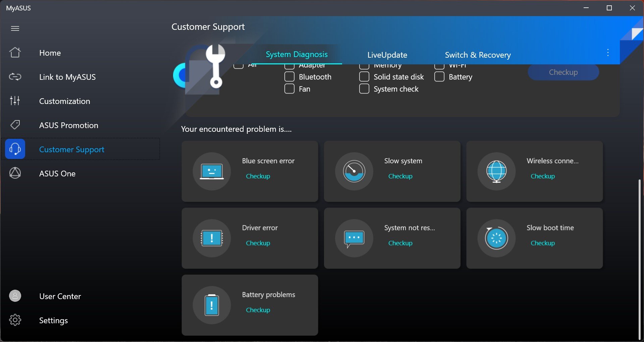Check the Fan checkbox
This screenshot has width=644, height=342.
click(289, 89)
